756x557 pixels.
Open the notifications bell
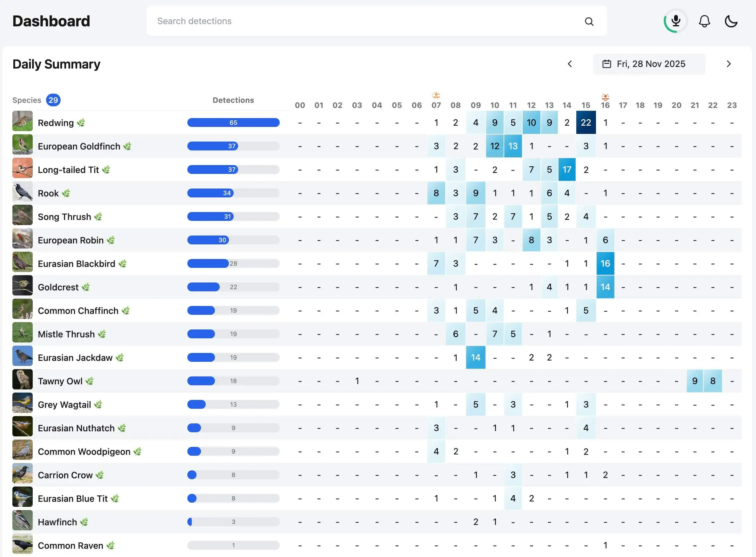[704, 21]
